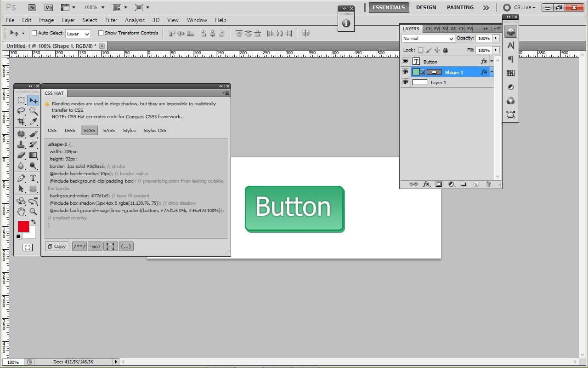Switch to the Stylus CSS tab
Viewport: 588px width, 368px height.
[155, 131]
